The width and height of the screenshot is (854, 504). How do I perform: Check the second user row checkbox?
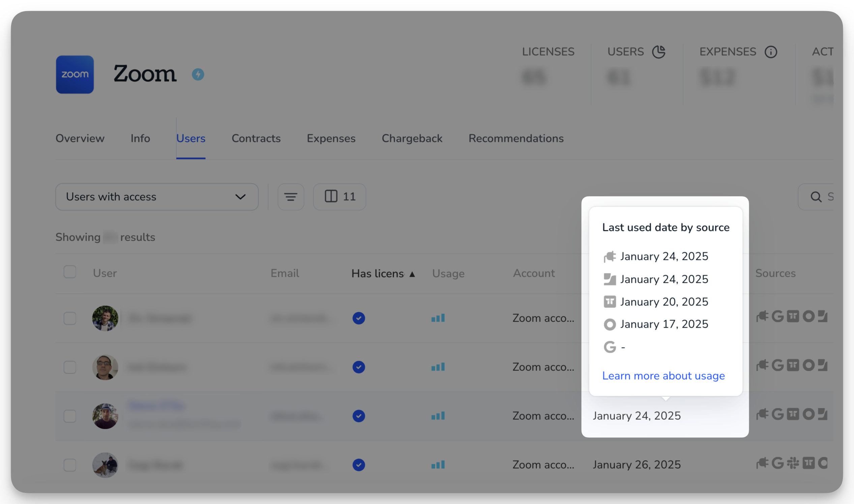pos(70,367)
